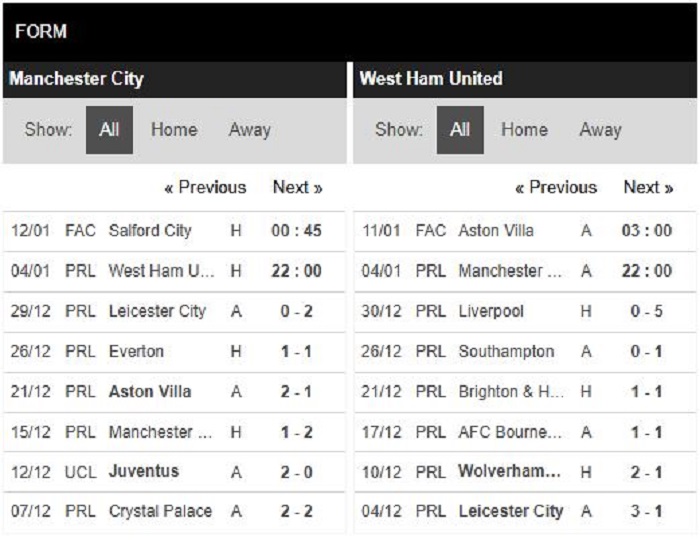
Task: Show West Ham United Home matches only
Action: pos(524,130)
